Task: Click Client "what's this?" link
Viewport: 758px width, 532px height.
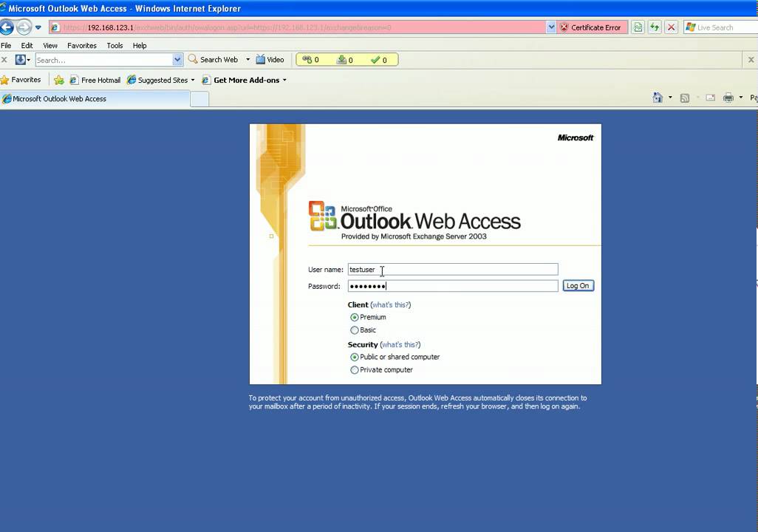Action: [x=391, y=304]
